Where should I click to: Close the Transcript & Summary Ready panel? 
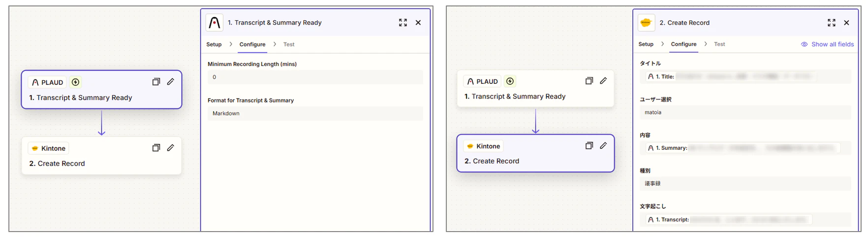pyautogui.click(x=418, y=23)
